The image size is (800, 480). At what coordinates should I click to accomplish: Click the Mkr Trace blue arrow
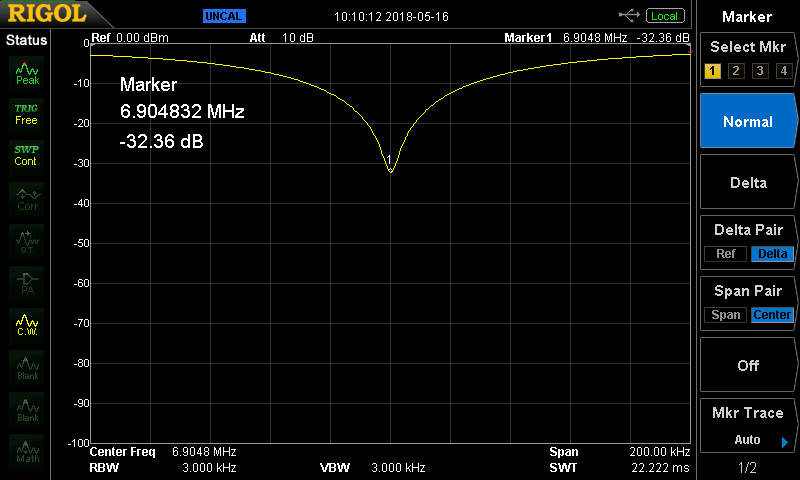click(x=785, y=442)
